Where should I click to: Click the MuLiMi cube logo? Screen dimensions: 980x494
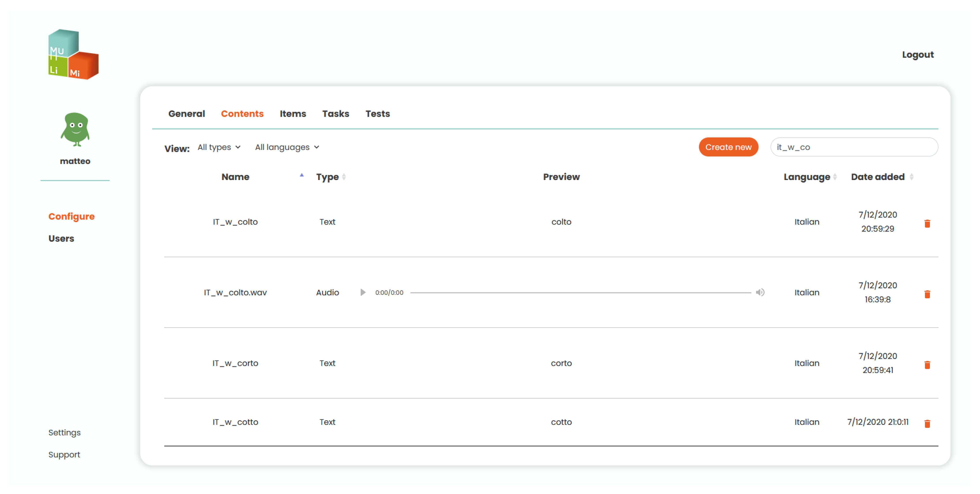pyautogui.click(x=73, y=54)
